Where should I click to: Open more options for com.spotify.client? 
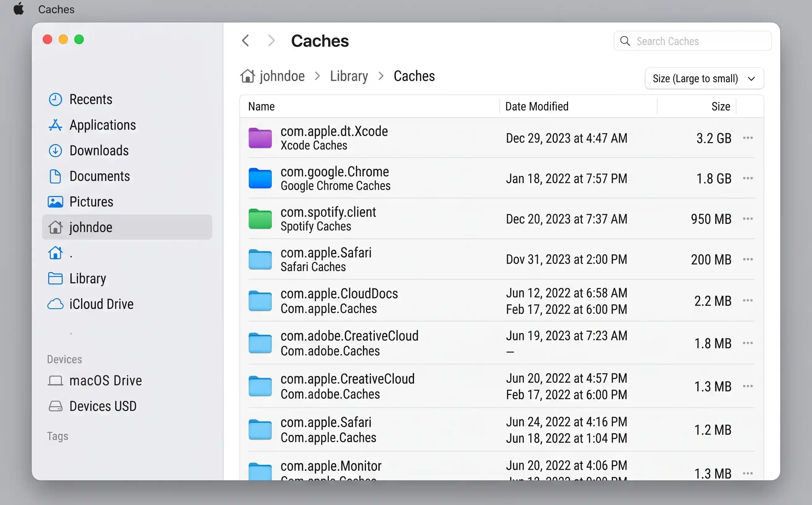tap(748, 219)
